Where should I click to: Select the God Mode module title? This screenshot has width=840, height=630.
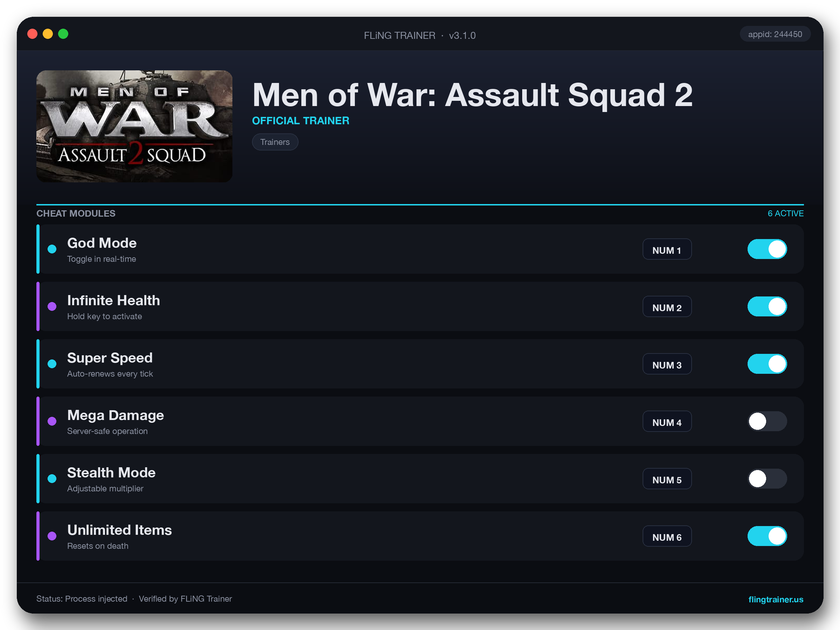tap(102, 243)
